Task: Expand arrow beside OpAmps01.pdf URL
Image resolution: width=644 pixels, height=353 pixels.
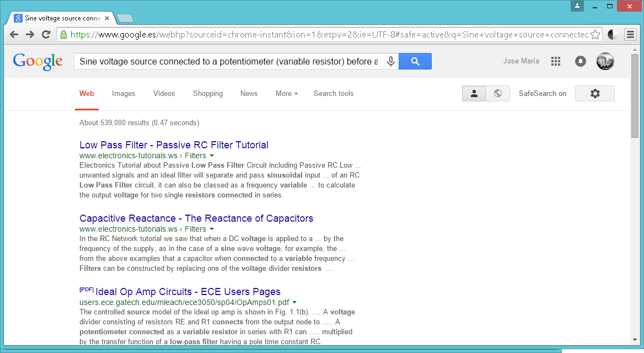Action: 294,302
